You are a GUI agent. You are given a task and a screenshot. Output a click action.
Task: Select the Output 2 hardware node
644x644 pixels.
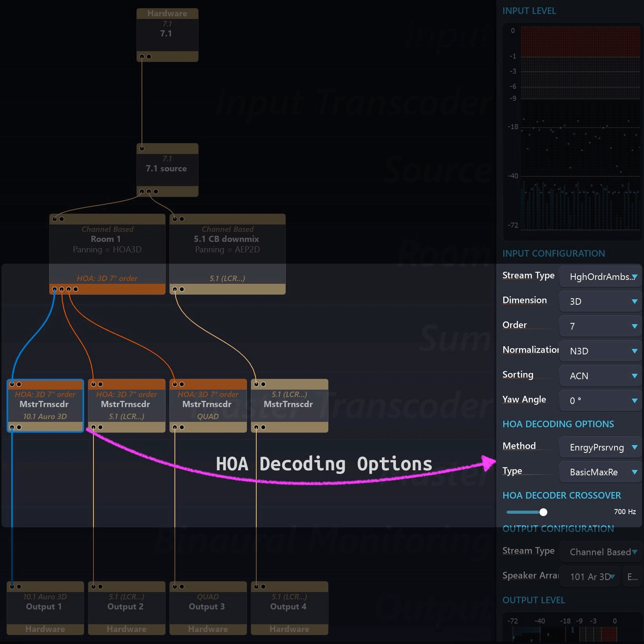tap(126, 607)
